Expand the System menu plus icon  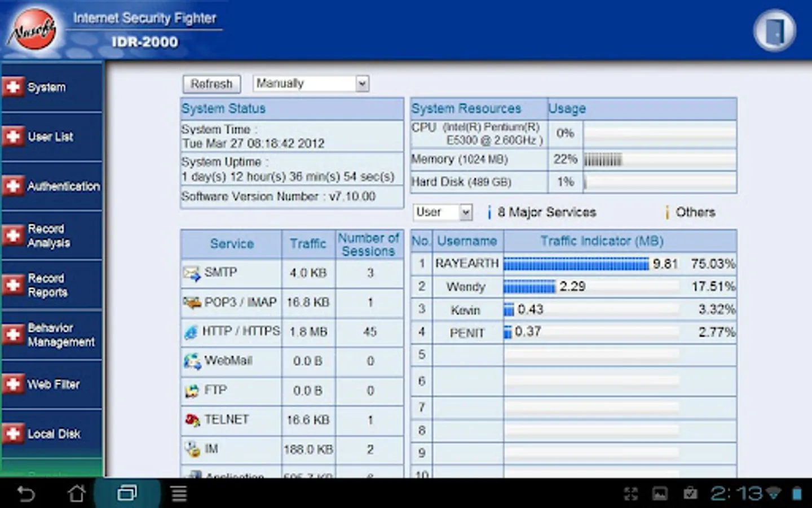12,87
